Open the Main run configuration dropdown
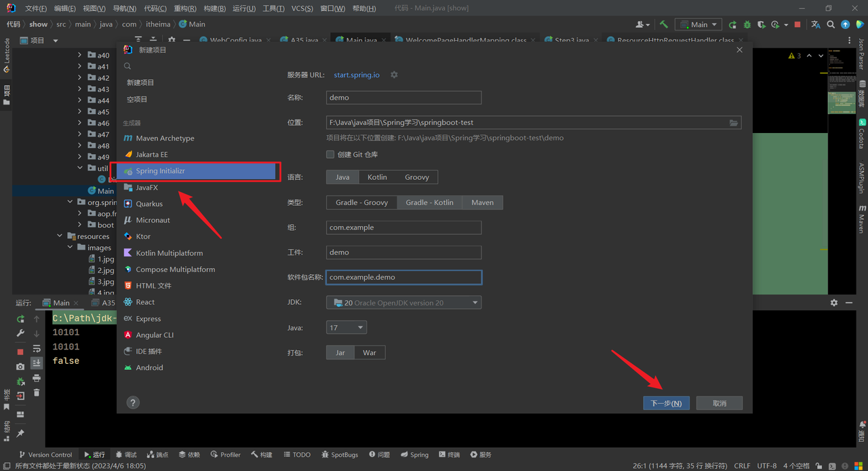The width and height of the screenshot is (868, 471). tap(698, 24)
